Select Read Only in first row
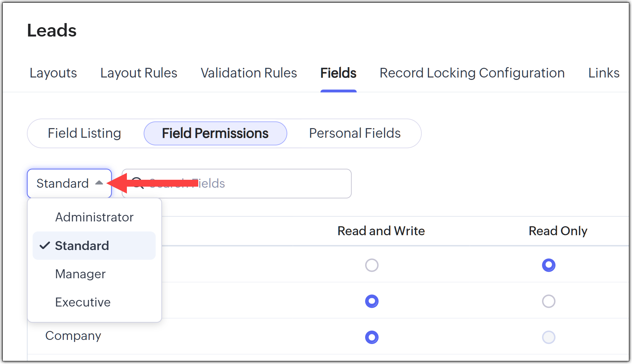632x364 pixels. [549, 265]
